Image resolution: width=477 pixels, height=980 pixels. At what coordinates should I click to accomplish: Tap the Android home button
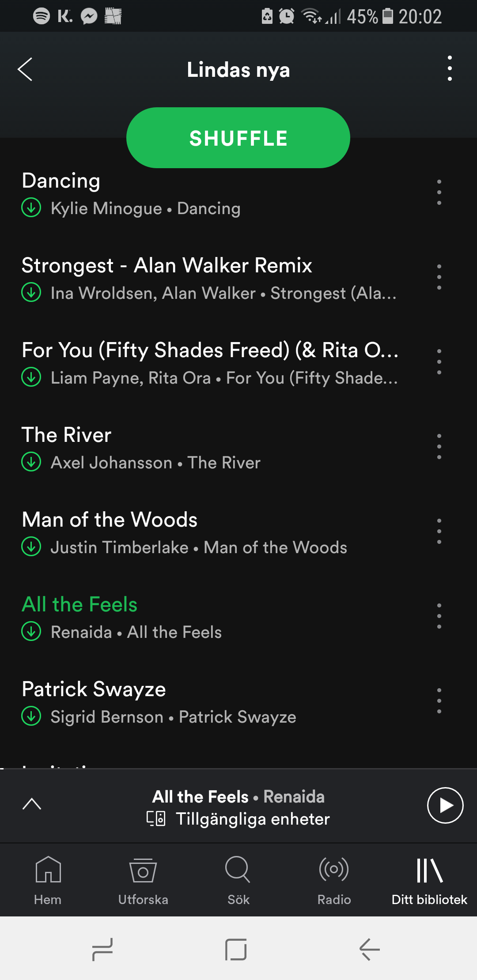point(236,949)
